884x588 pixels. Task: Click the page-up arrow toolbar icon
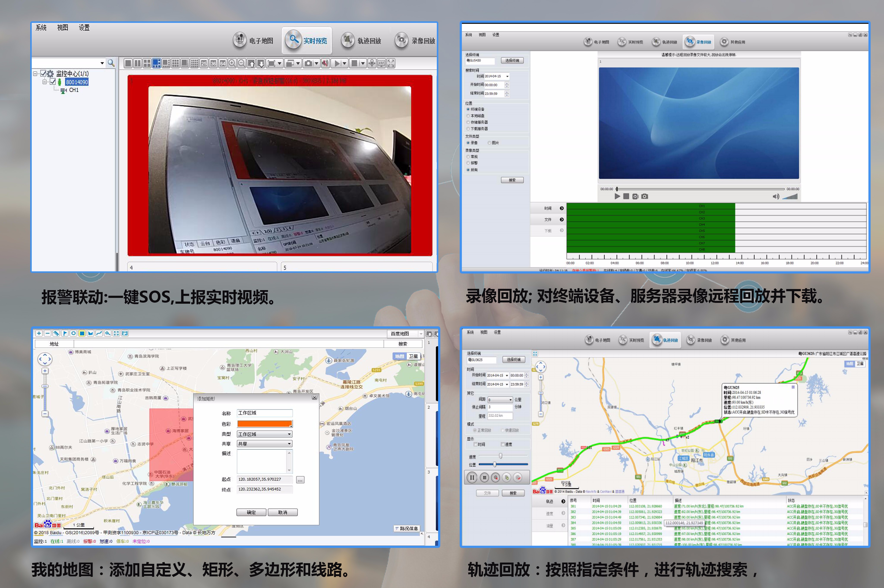point(251,63)
